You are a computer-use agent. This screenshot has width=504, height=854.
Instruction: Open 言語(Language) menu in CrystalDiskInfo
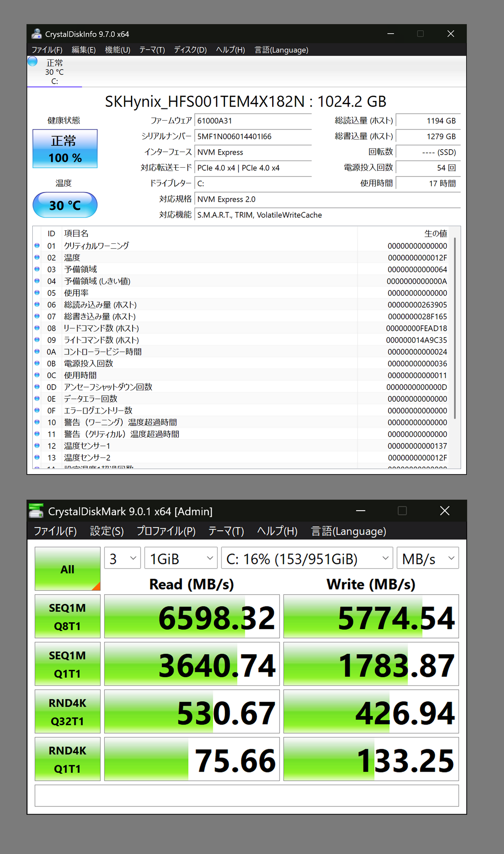pos(281,50)
